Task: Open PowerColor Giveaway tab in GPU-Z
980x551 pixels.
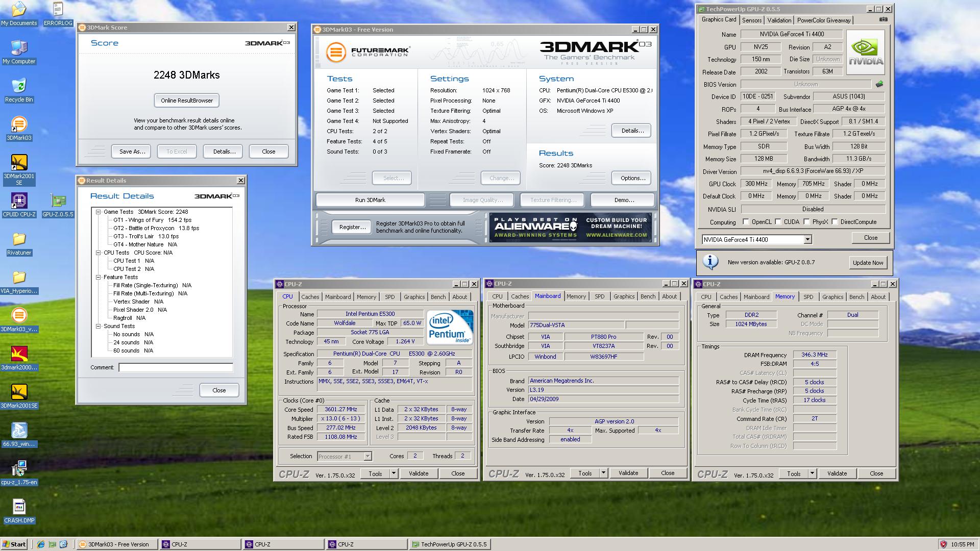Action: tap(823, 20)
